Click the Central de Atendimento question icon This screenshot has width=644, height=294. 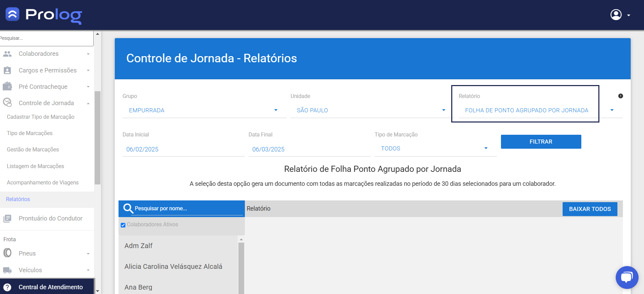click(x=7, y=287)
